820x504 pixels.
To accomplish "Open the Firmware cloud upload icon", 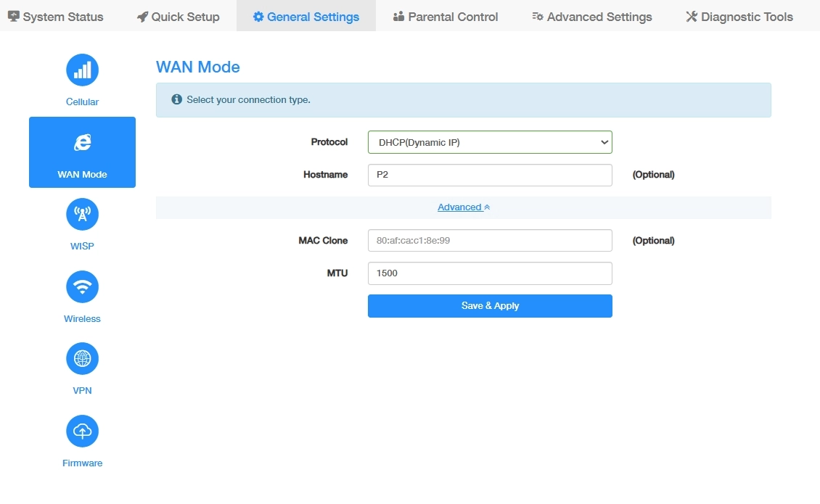I will pyautogui.click(x=82, y=431).
